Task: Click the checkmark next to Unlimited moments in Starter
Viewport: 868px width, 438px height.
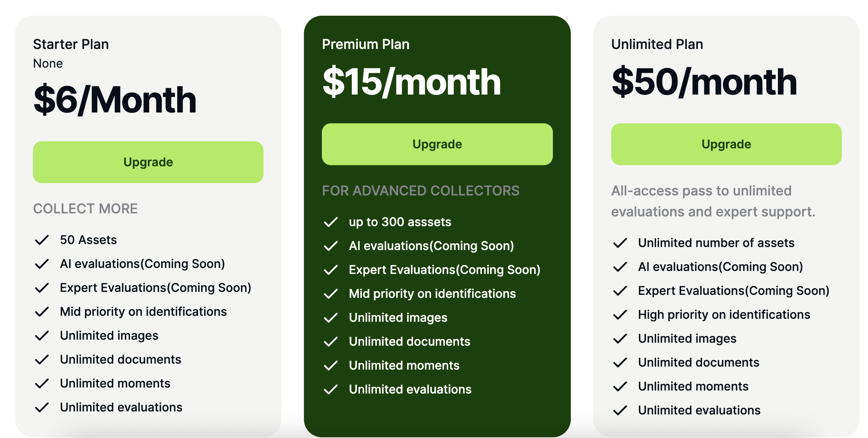Action: tap(42, 383)
